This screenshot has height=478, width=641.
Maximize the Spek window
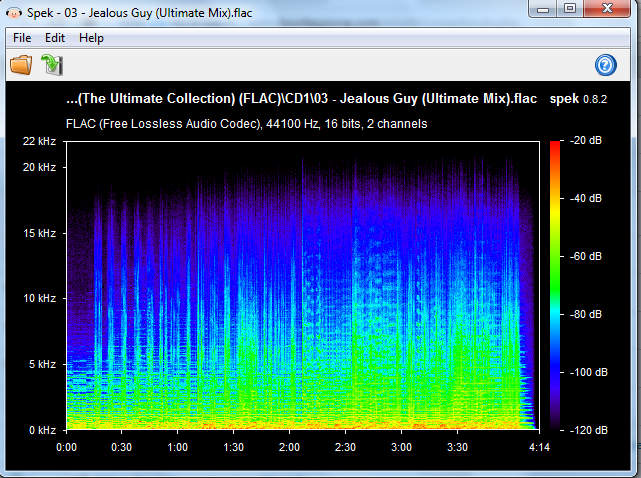click(x=570, y=9)
